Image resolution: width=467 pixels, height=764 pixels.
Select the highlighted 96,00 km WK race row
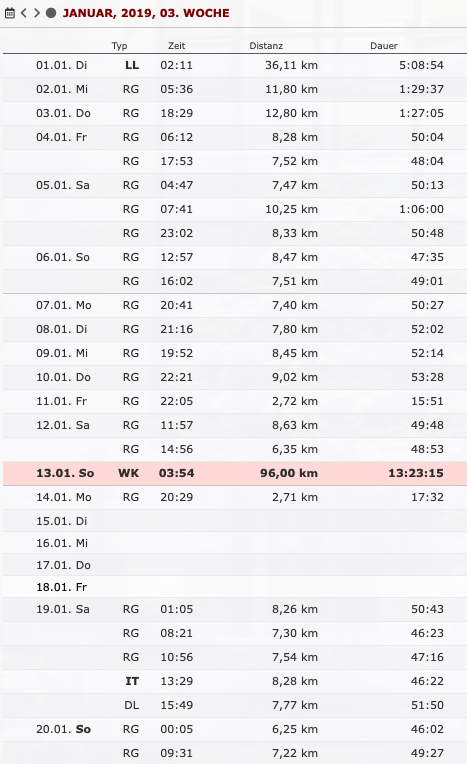[x=235, y=473]
